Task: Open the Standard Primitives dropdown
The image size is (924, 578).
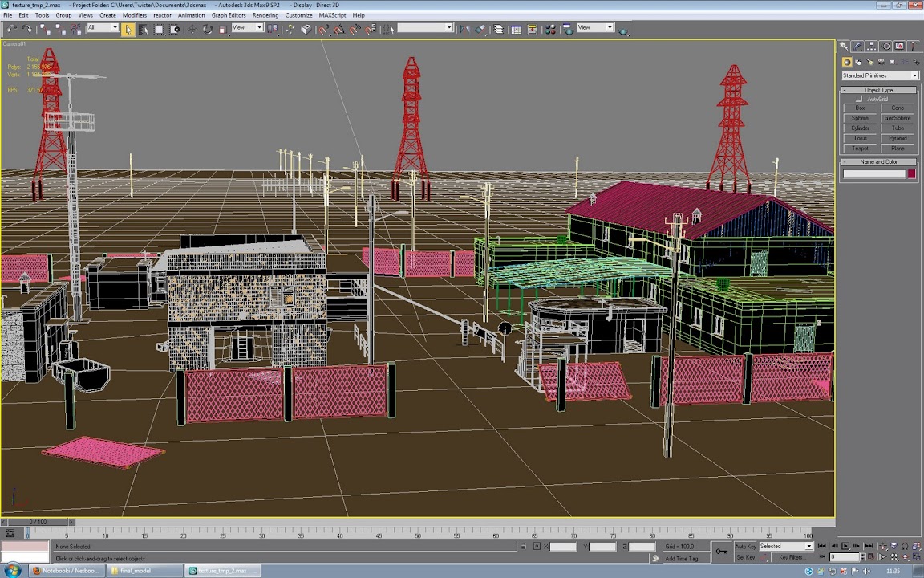Action: [879, 75]
